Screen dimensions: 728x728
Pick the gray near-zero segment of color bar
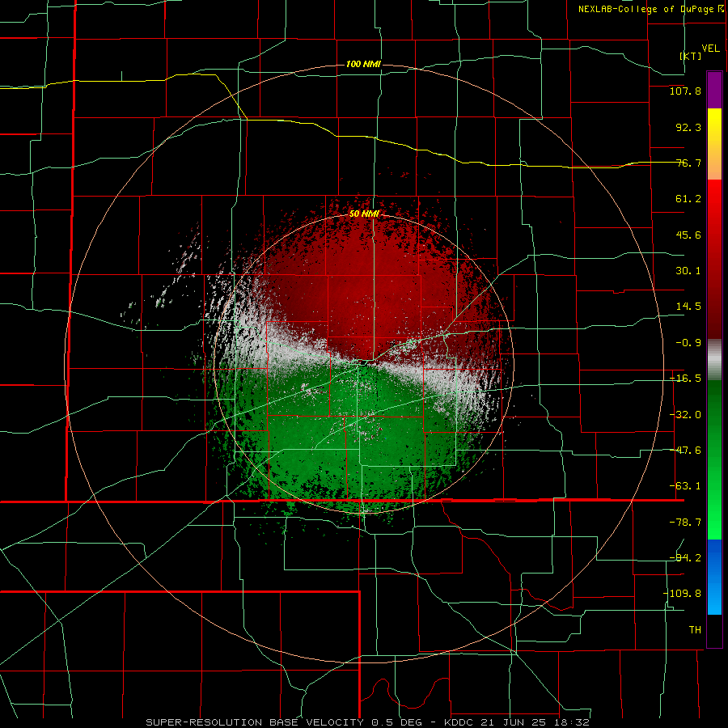pos(714,359)
